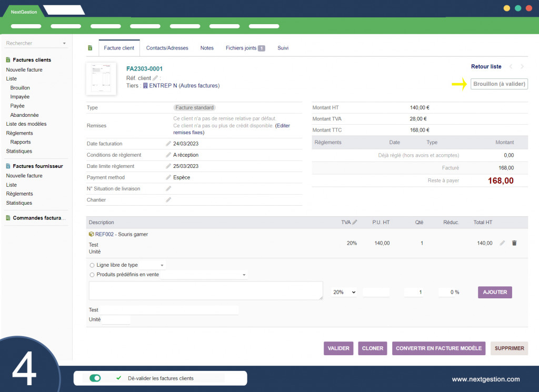
Task: Click the large description text area
Action: (x=206, y=290)
